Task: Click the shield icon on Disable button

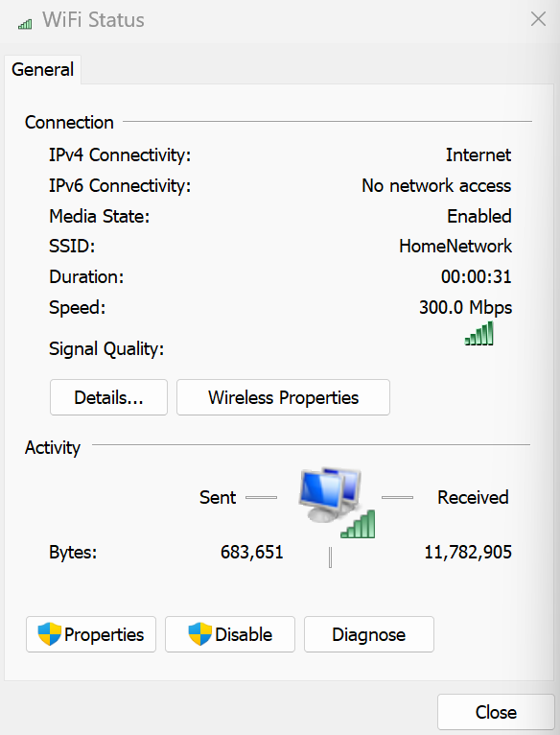Action: pyautogui.click(x=199, y=634)
